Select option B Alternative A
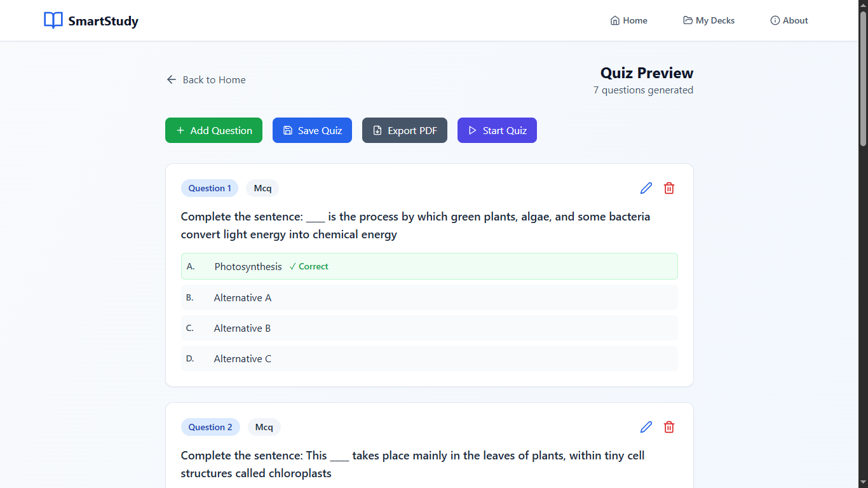 click(430, 297)
